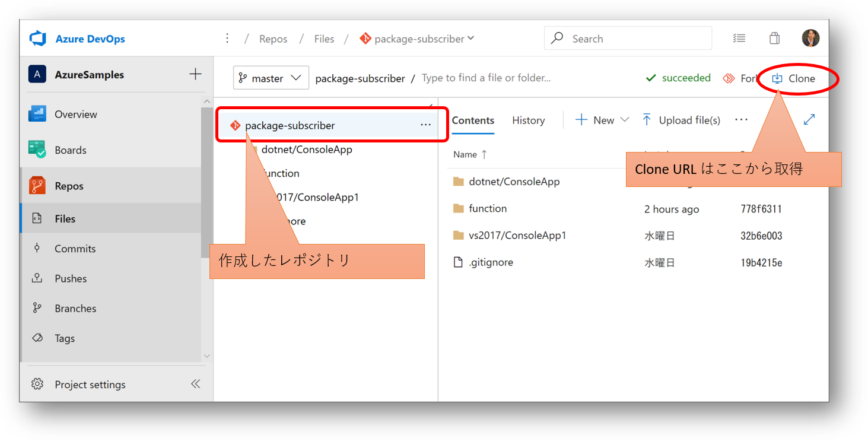
Task: Click the Branches icon
Action: [x=37, y=307]
